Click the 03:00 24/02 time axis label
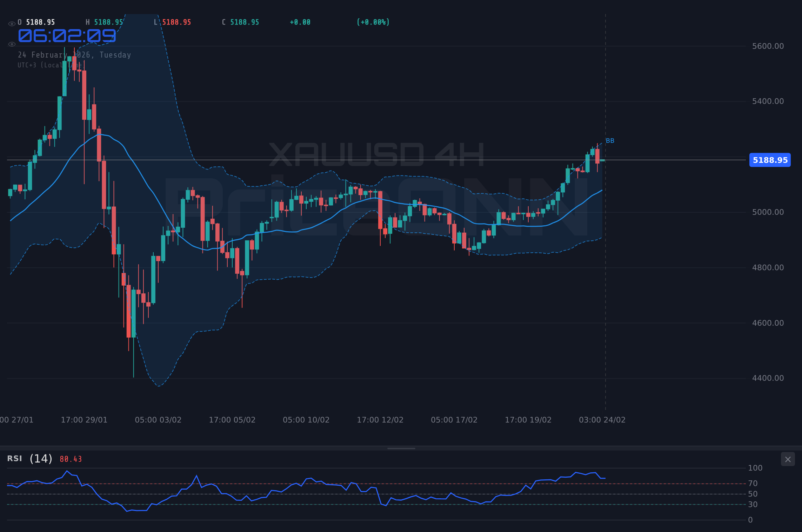This screenshot has height=532, width=802. pyautogui.click(x=603, y=420)
